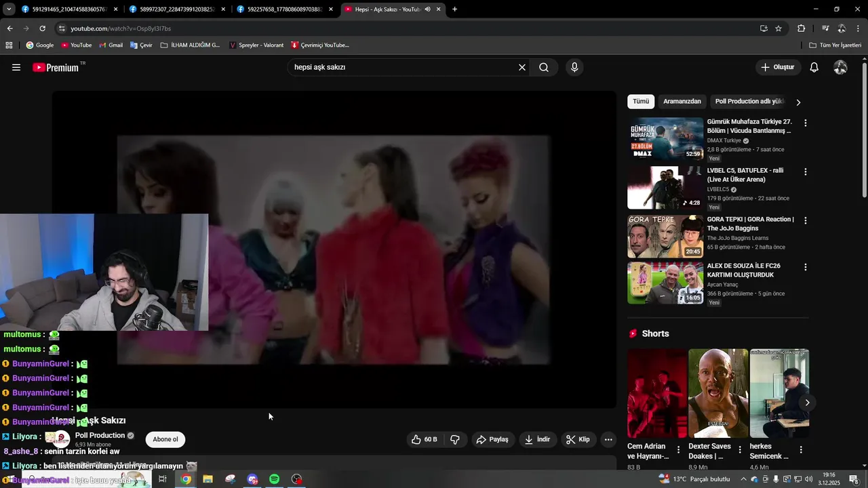This screenshot has height=488, width=868.
Task: Open Chrome media controls icon
Action: point(825,28)
